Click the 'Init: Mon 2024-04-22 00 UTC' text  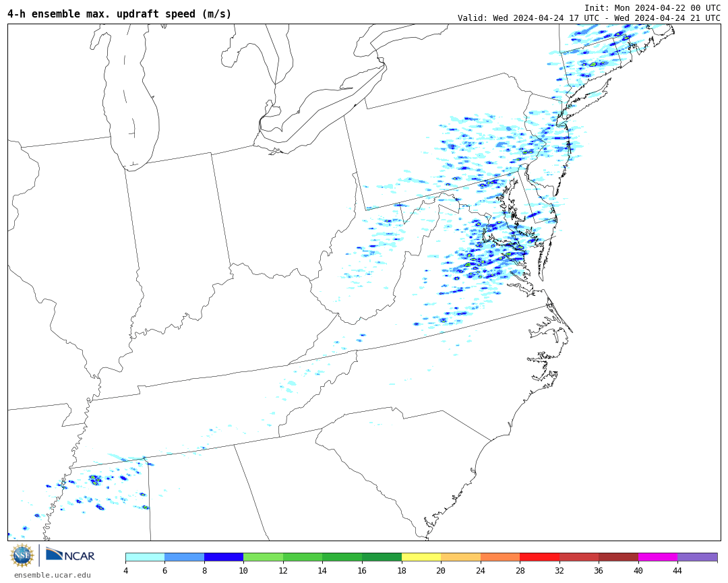click(x=653, y=8)
